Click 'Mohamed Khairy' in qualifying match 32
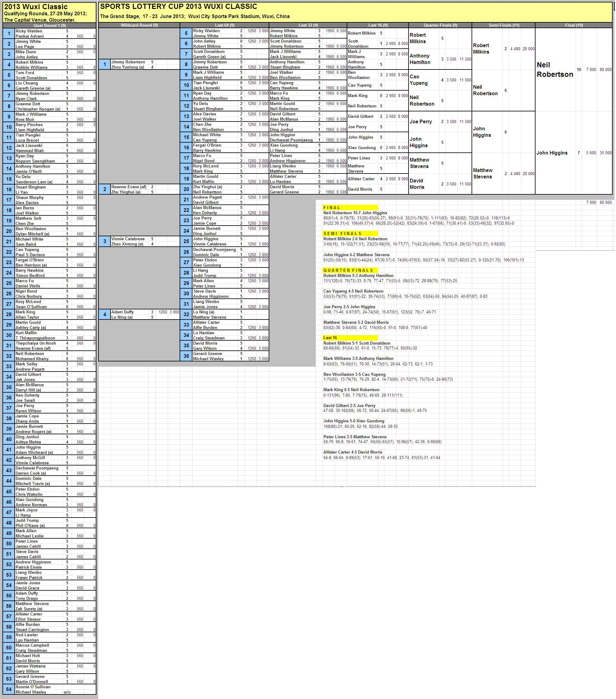The image size is (616, 699). (32, 359)
